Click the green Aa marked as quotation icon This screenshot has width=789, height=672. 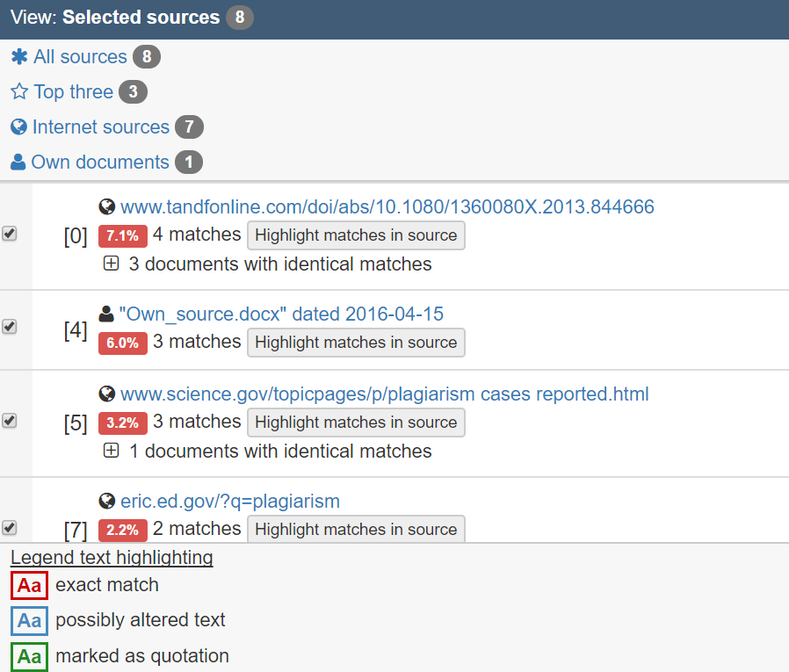coord(29,656)
